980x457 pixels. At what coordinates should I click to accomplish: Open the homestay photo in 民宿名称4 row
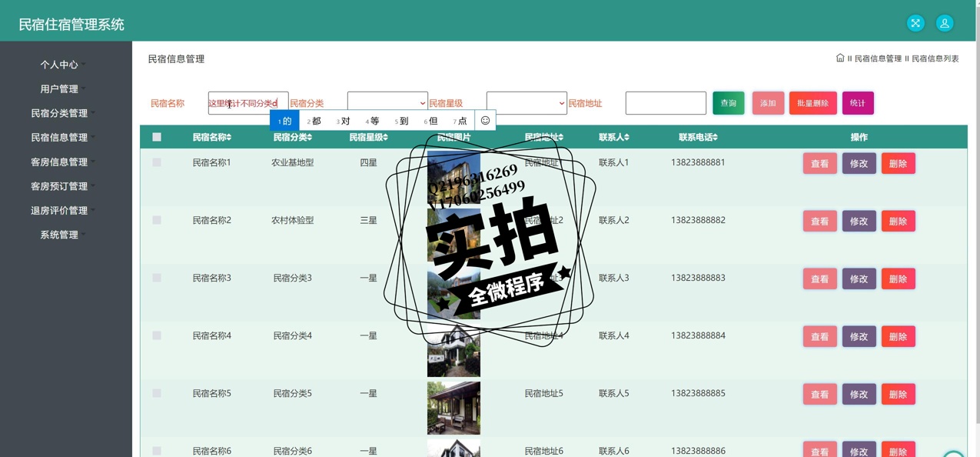coord(453,350)
